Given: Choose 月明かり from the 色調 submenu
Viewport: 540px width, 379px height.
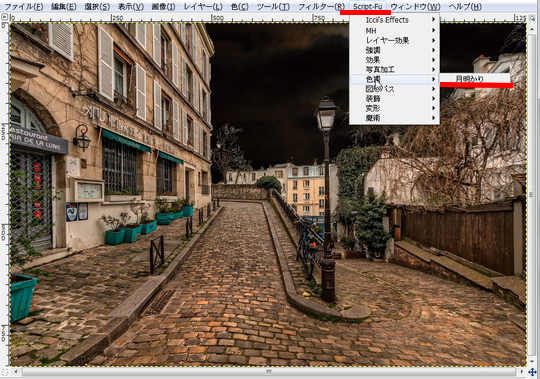Looking at the screenshot, I should pos(475,78).
